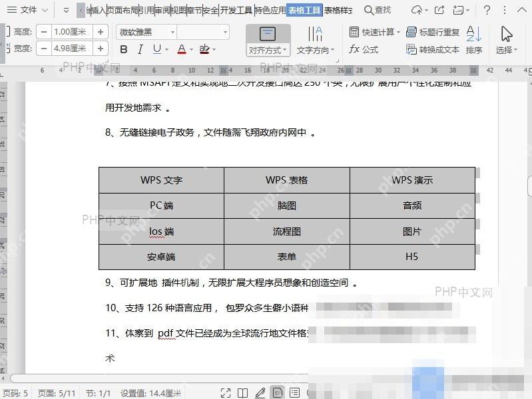Screen dimensions: 532x399
Task: Switch to outline view icon
Action: pos(294,393)
